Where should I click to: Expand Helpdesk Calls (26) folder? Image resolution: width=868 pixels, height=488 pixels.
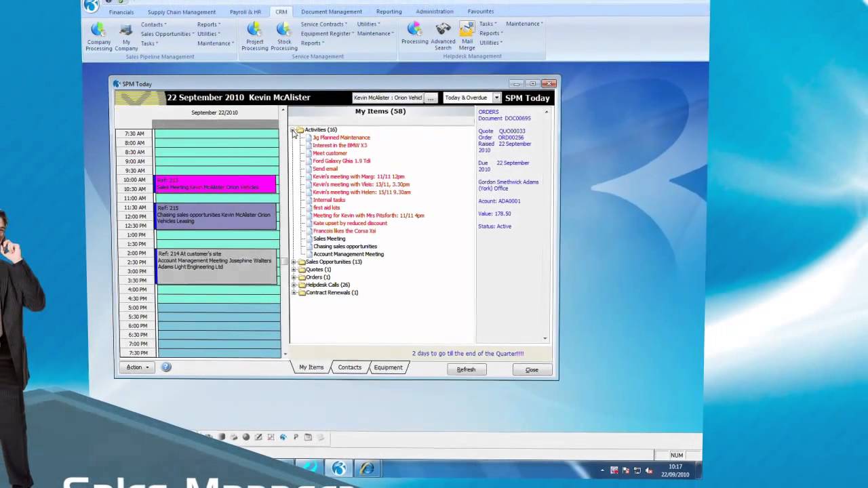coord(294,285)
